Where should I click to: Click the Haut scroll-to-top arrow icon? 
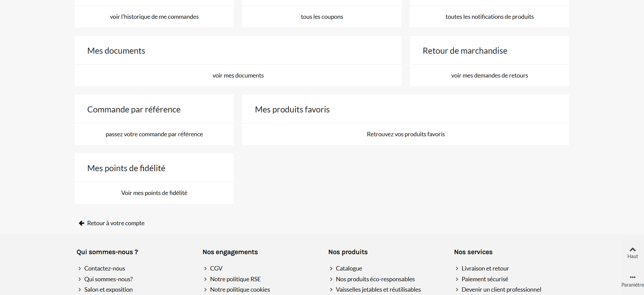633,249
